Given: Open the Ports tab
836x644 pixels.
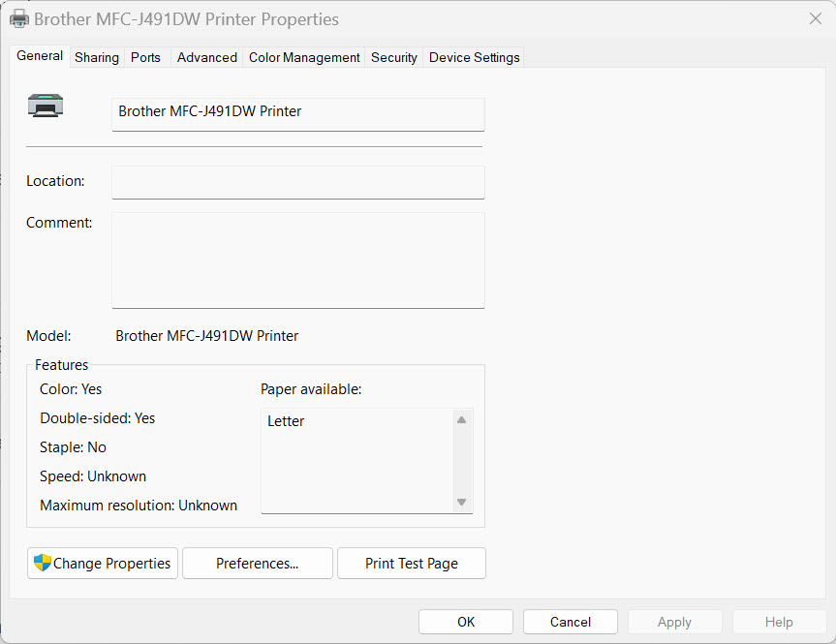Looking at the screenshot, I should [x=145, y=57].
